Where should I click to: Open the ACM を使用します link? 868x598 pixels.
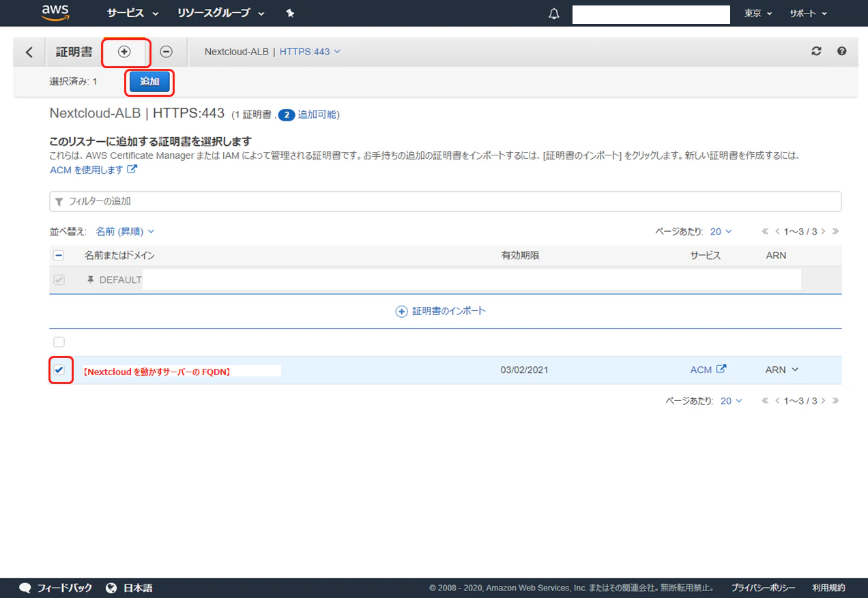point(93,170)
